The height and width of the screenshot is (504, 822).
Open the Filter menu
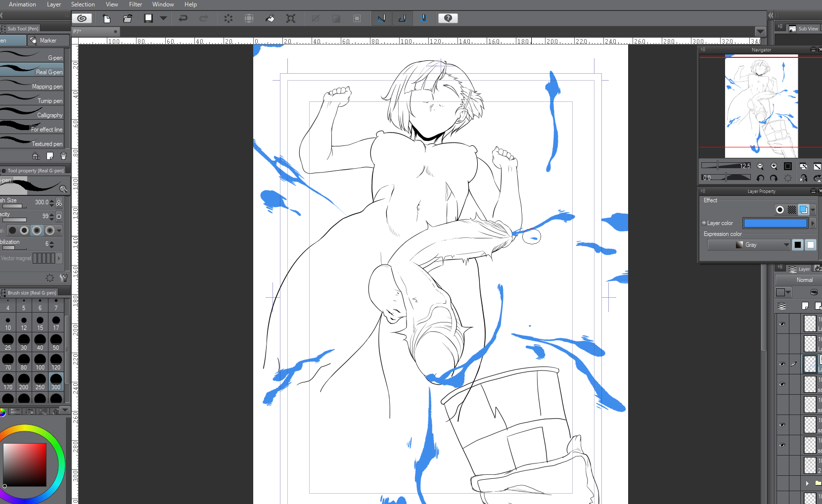point(136,4)
